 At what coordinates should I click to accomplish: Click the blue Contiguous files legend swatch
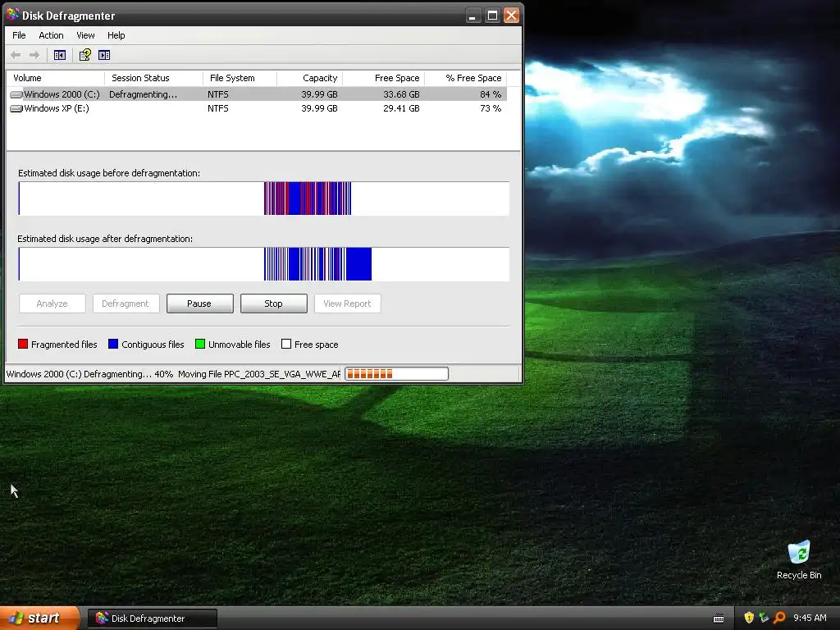(113, 344)
